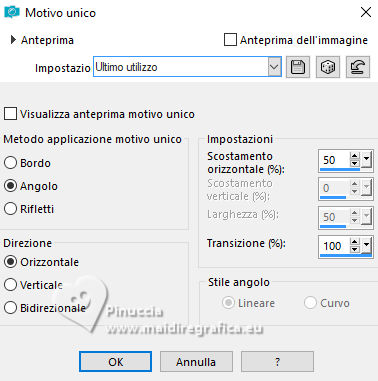Choose the Bidirezionale direction
This screenshot has width=378, height=381.
[x=10, y=308]
